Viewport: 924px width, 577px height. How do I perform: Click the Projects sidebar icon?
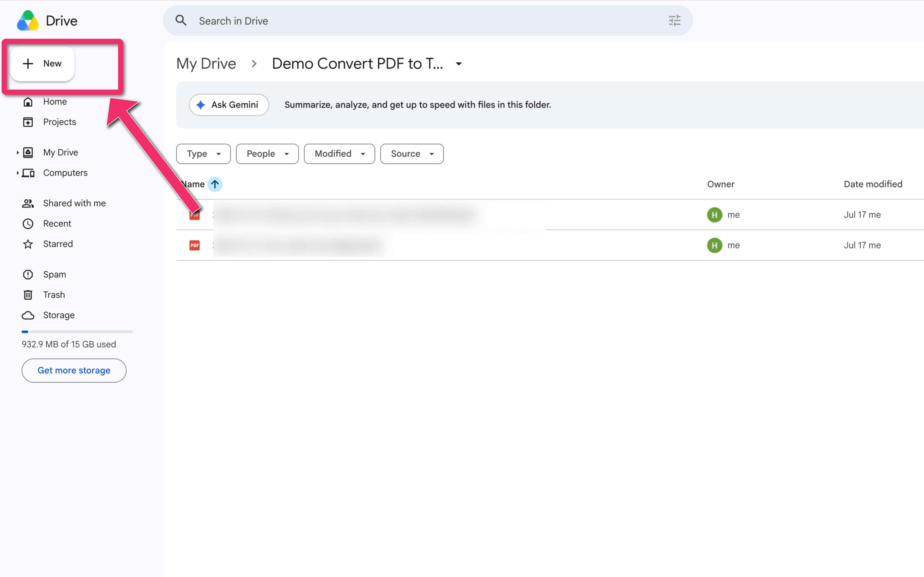point(28,122)
